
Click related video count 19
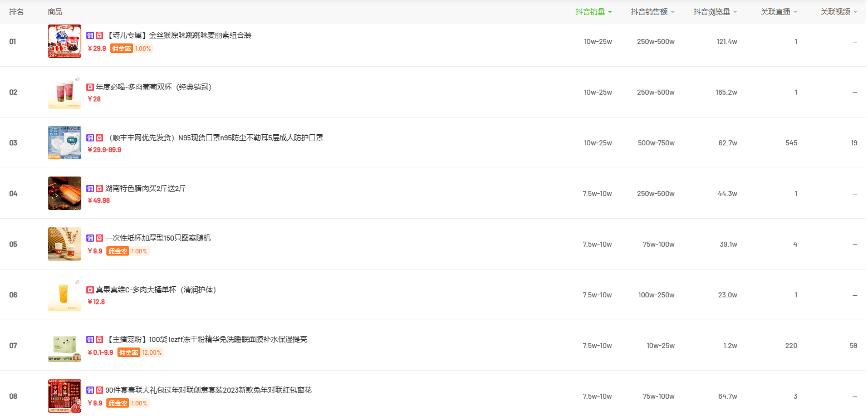tap(854, 143)
